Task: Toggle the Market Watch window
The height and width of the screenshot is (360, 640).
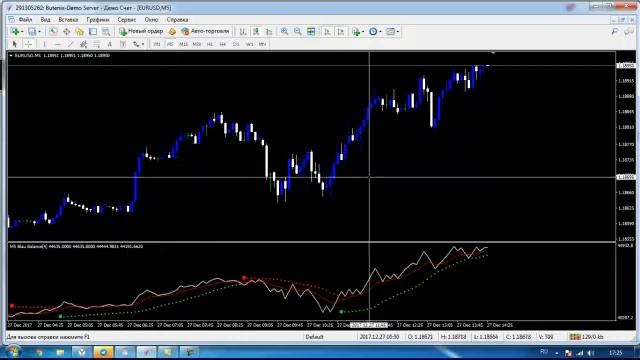Action: click(53, 31)
